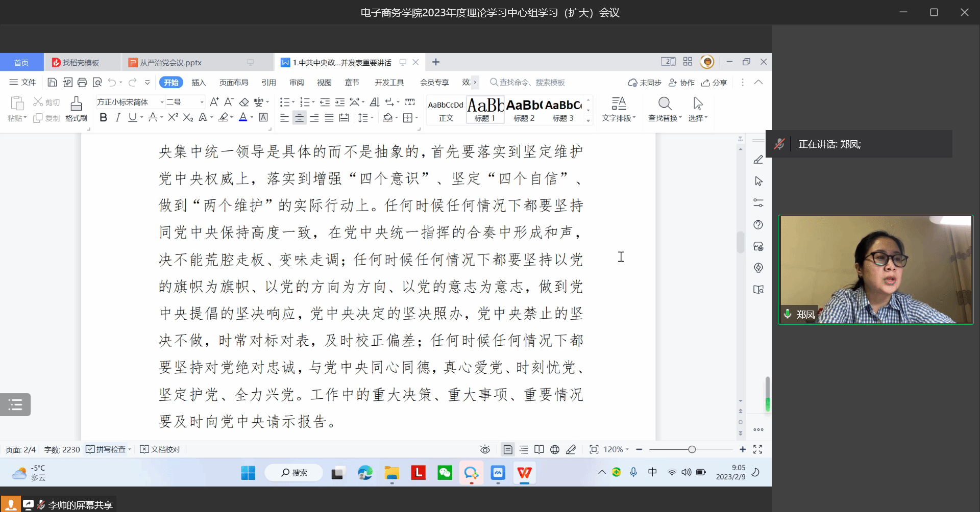
Task: Open WeChat from the Windows taskbar
Action: pos(445,473)
